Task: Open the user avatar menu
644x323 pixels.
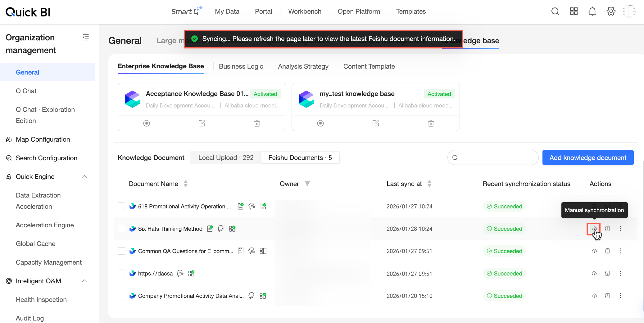Action: [629, 11]
